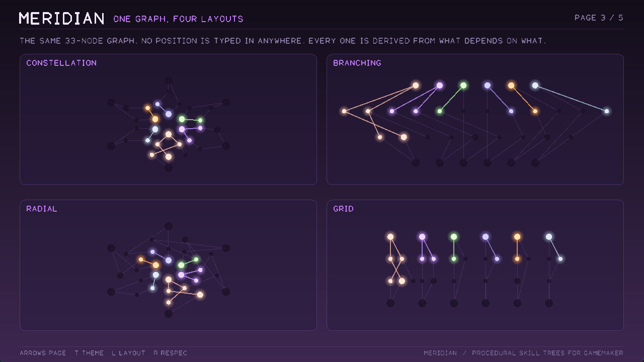Viewport: 644px width, 362px height.
Task: Click the peach root node in Grid panel
Action: pos(390,237)
